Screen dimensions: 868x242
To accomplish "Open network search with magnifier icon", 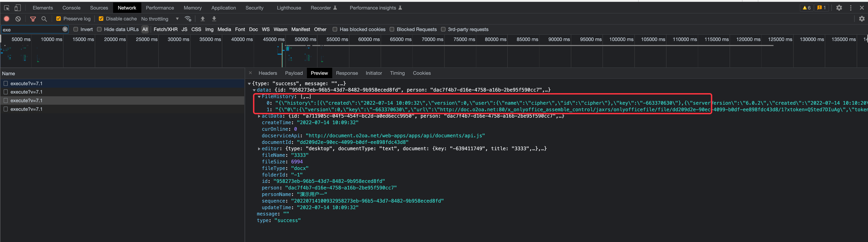I will (44, 19).
